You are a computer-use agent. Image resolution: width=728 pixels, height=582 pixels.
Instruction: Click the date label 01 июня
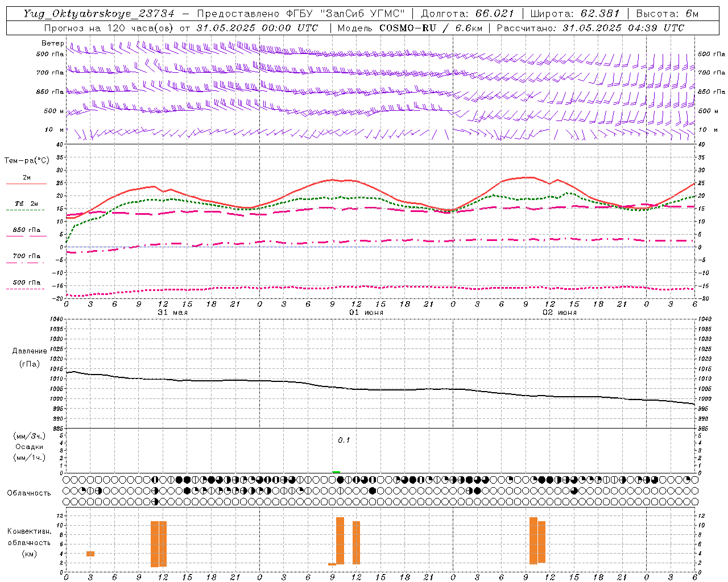click(x=366, y=313)
